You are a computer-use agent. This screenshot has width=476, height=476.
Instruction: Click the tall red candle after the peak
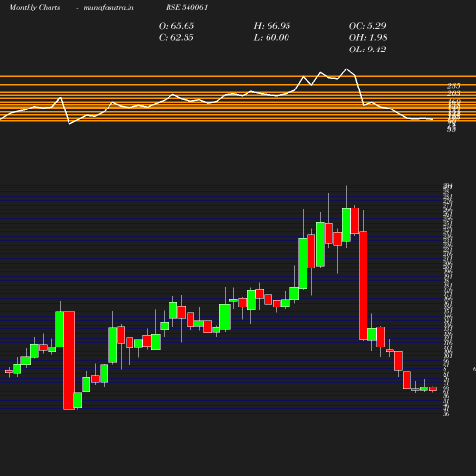(364, 286)
